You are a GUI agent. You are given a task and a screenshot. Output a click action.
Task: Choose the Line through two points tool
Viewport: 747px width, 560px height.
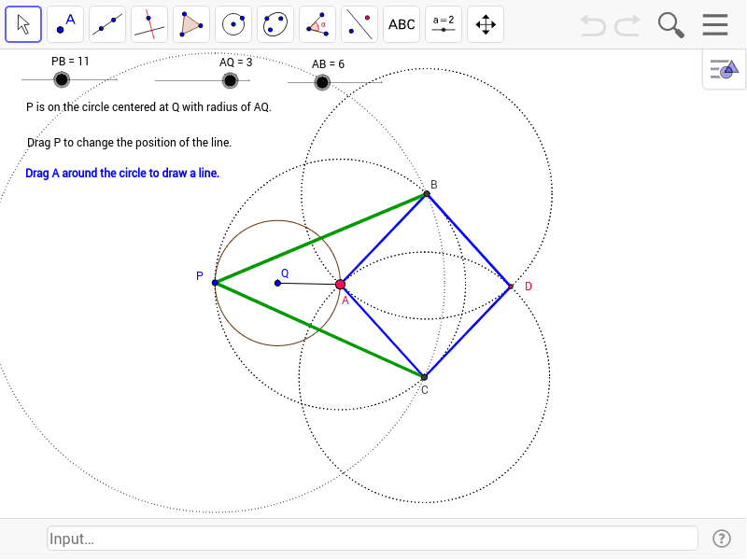point(107,24)
